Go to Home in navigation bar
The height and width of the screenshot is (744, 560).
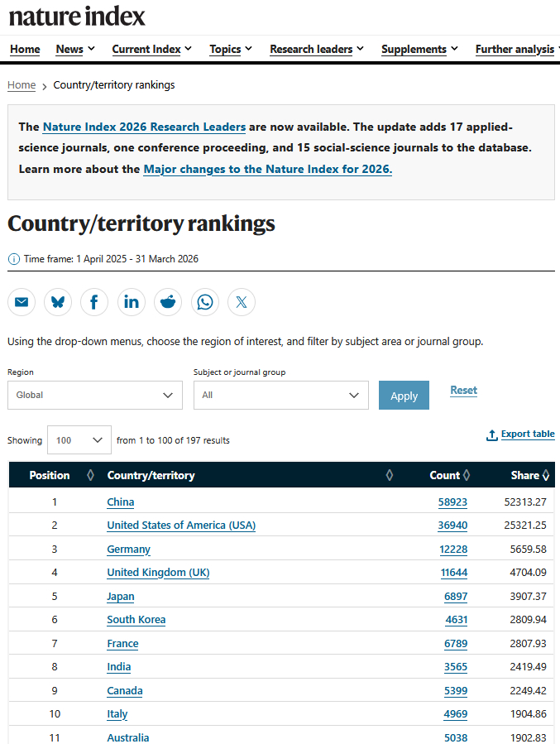[25, 49]
